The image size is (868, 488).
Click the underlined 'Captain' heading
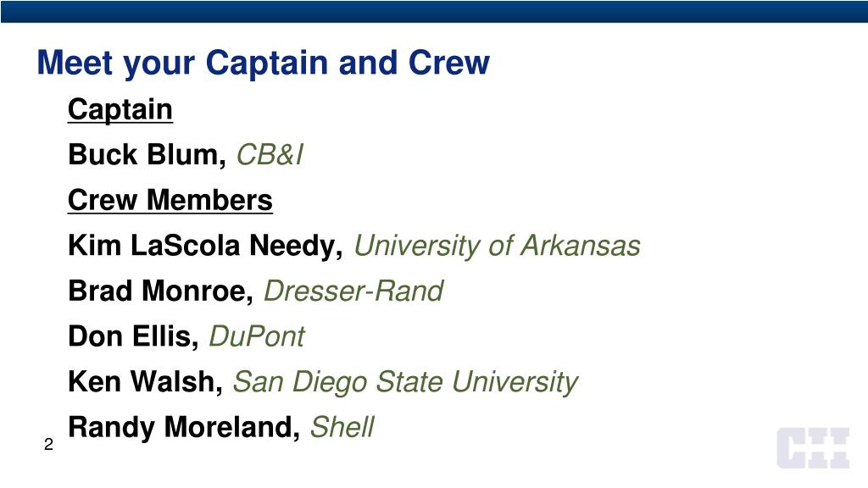point(120,110)
